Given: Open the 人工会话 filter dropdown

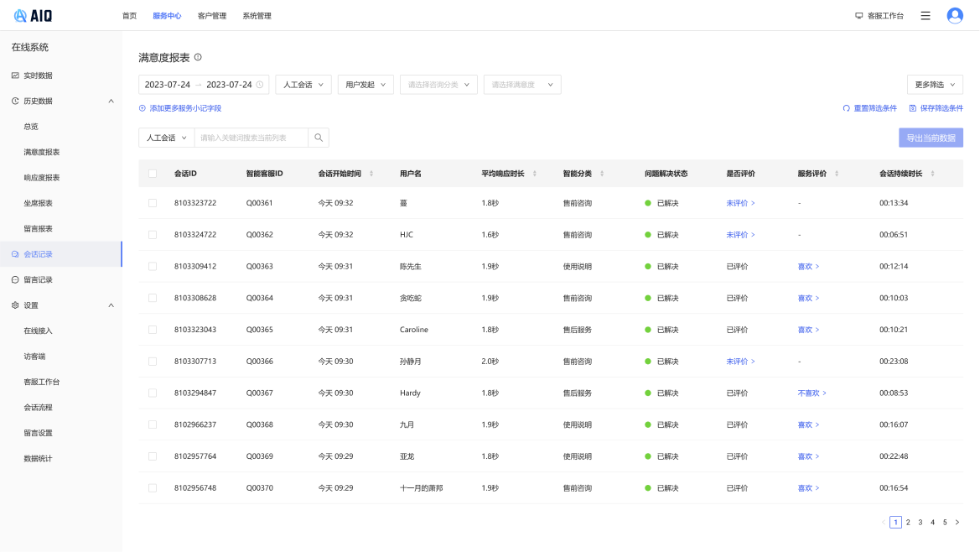Looking at the screenshot, I should 303,85.
